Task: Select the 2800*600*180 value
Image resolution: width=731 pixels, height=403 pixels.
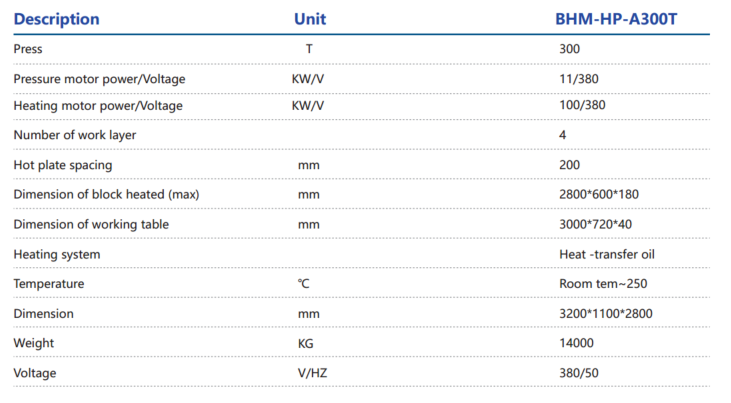Action: [600, 194]
